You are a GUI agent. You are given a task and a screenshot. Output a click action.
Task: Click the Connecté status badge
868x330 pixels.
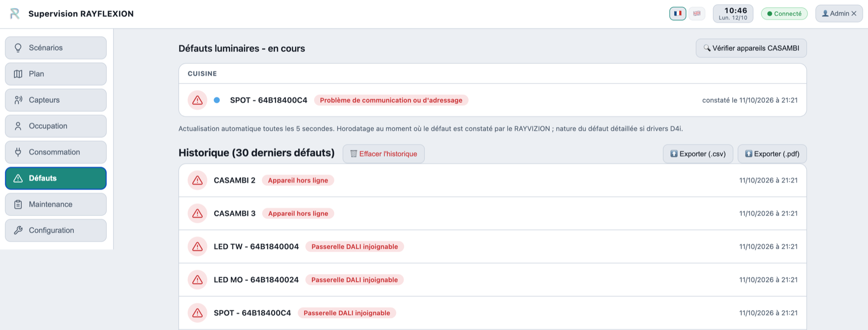click(x=784, y=14)
